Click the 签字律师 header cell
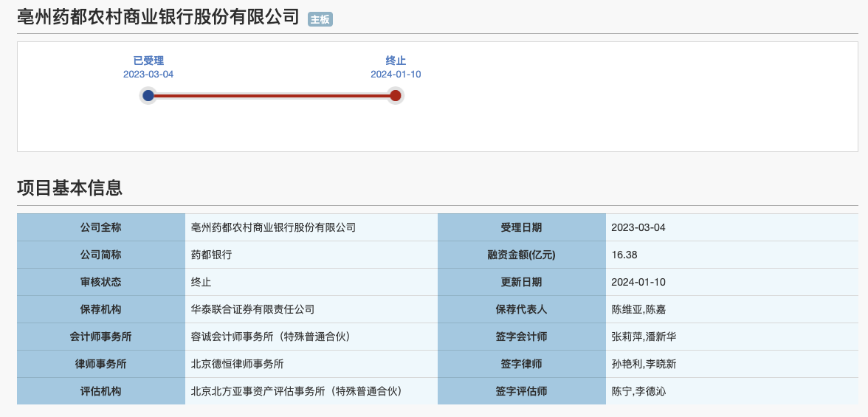Viewport: 868px width, 417px height. coord(521,364)
